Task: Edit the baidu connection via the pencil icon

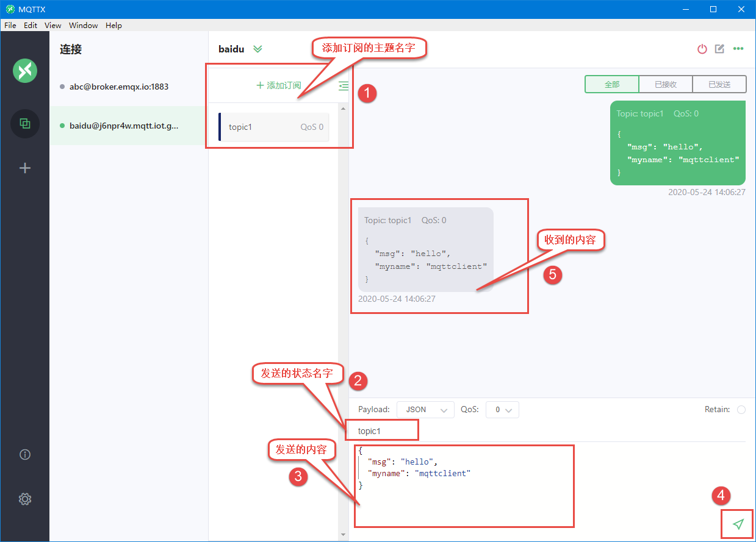Action: [719, 49]
